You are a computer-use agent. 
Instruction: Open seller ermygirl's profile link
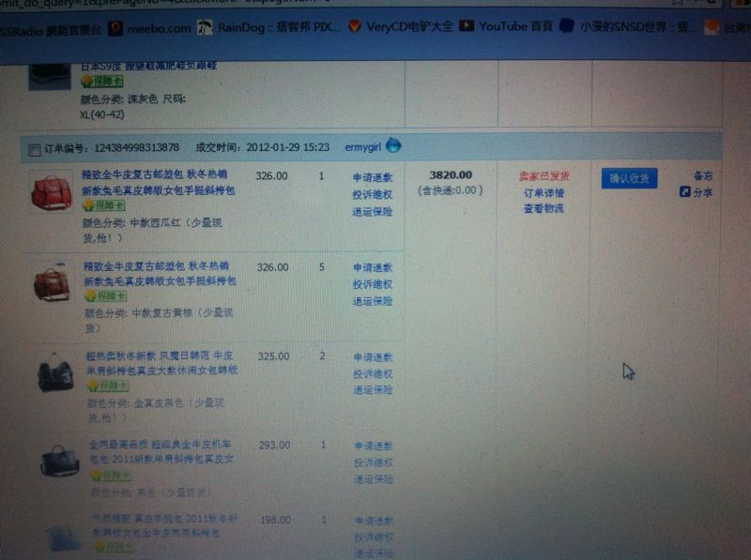pos(362,147)
